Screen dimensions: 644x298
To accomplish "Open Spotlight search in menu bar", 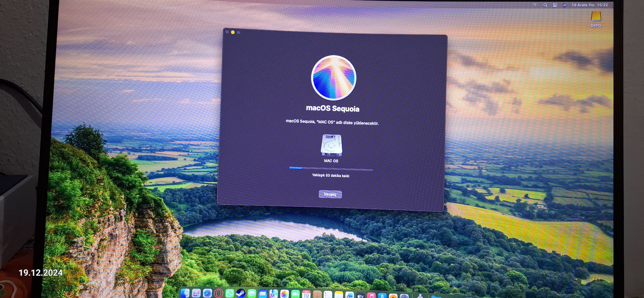I will 545,5.
